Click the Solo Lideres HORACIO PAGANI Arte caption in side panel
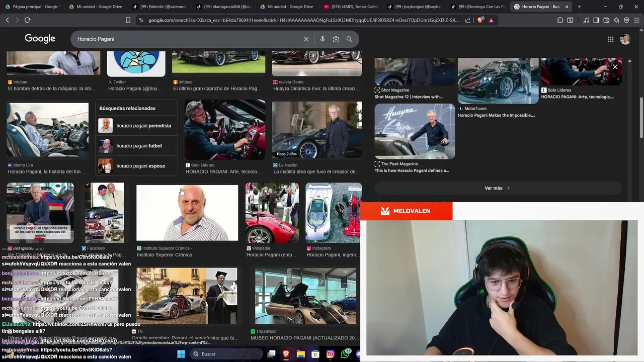Screen dimensions: 644x362 point(578,97)
